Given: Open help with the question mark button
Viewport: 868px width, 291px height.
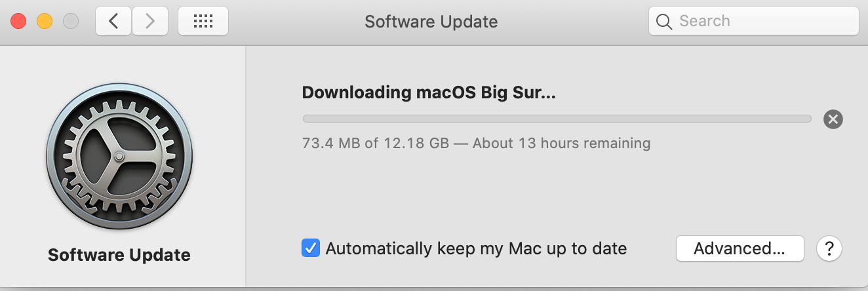Looking at the screenshot, I should click(829, 248).
